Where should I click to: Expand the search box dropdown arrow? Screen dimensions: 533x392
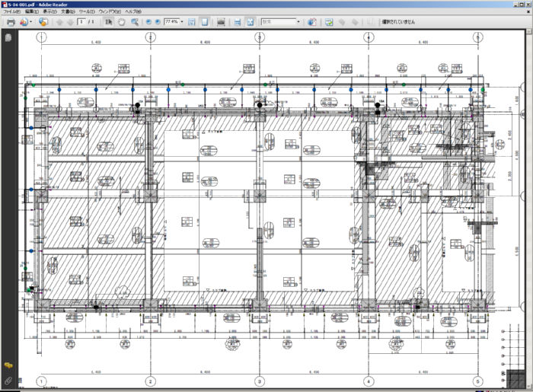coord(298,22)
